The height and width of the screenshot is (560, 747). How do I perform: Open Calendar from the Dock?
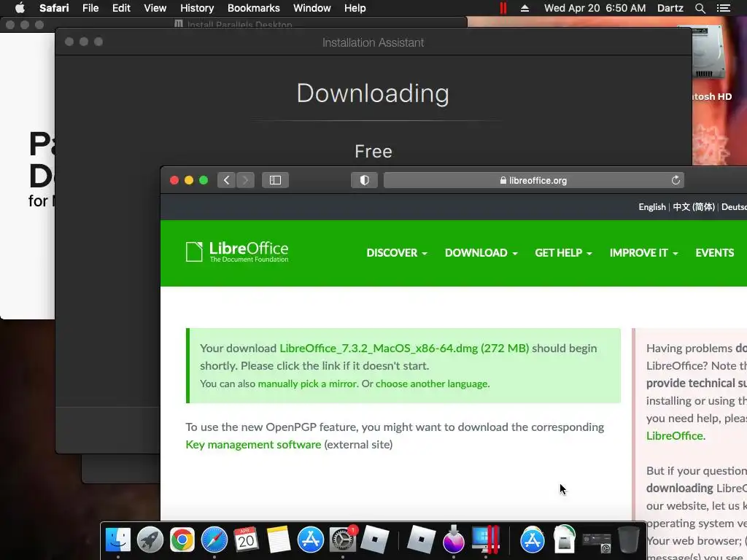click(247, 540)
